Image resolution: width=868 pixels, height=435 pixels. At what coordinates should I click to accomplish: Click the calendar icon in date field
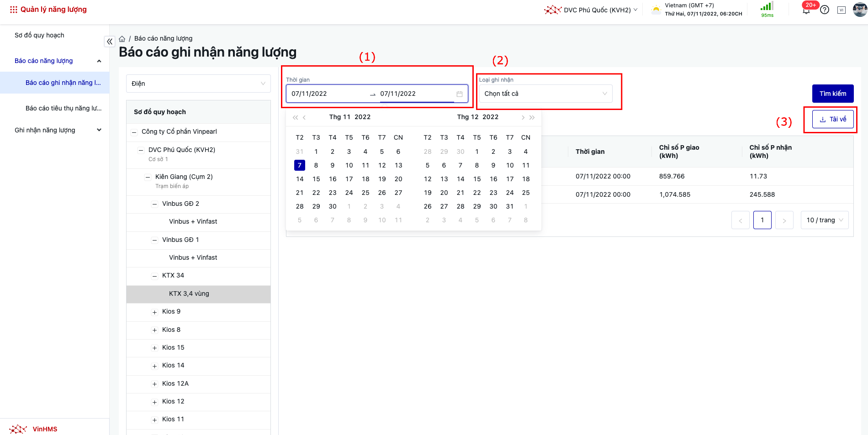pos(460,94)
